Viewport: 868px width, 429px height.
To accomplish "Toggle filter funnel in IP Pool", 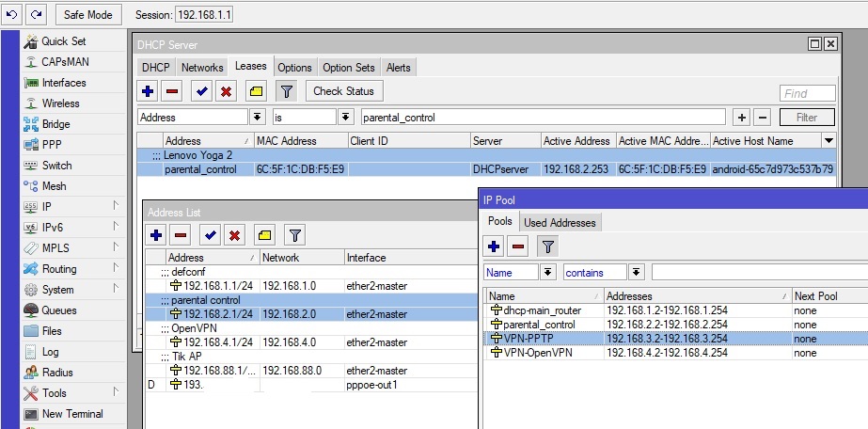I will [548, 246].
